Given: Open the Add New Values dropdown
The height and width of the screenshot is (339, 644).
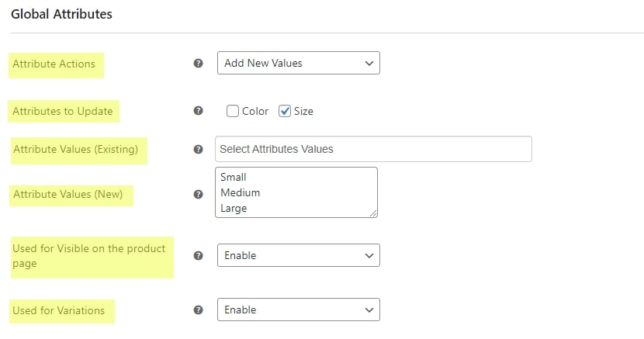Looking at the screenshot, I should click(x=299, y=63).
